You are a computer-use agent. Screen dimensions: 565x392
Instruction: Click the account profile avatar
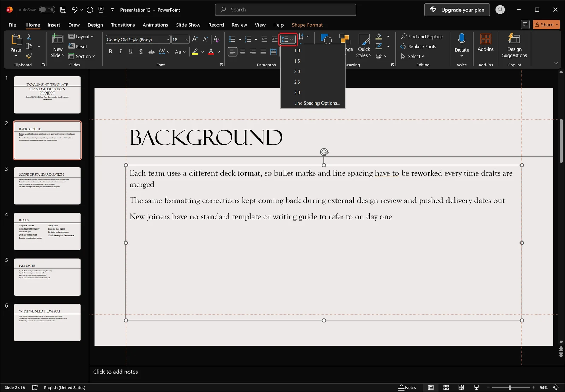[x=500, y=10]
